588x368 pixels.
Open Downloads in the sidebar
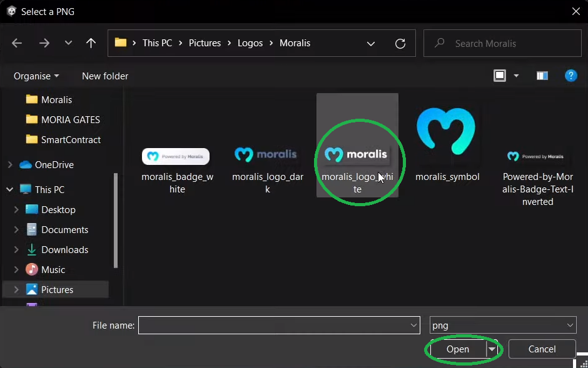coord(57,250)
